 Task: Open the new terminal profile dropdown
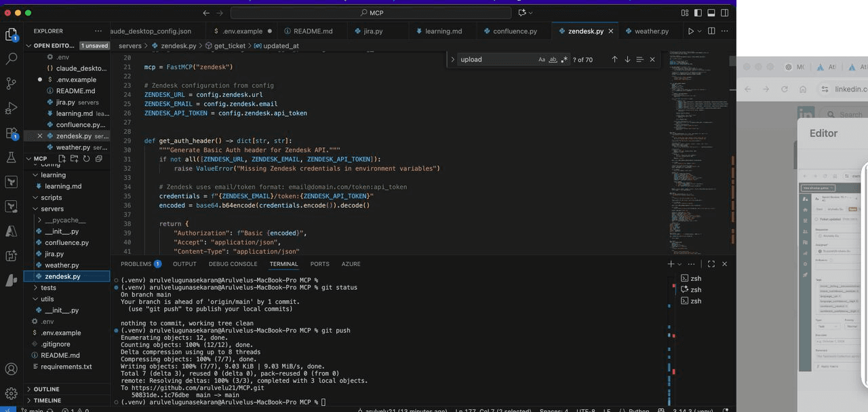pos(680,264)
